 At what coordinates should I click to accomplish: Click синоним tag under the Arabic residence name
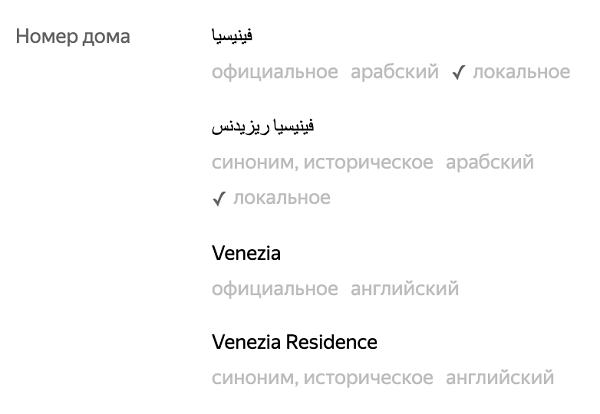click(254, 162)
